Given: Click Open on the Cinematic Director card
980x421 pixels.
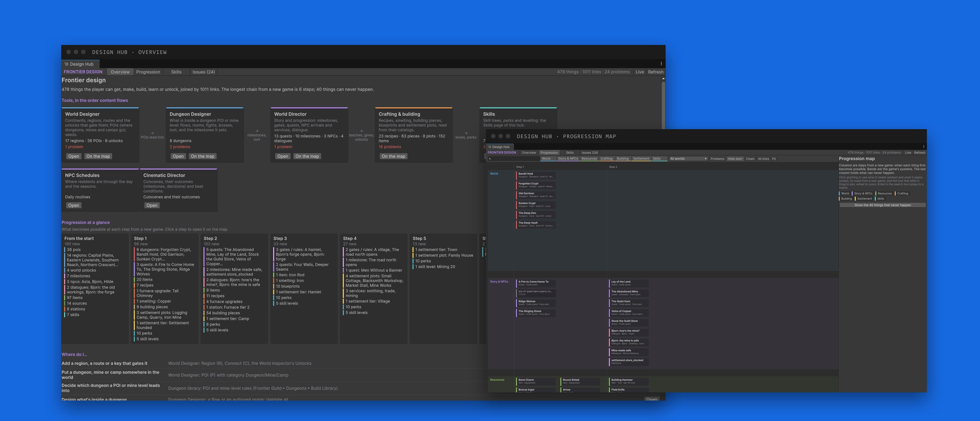Looking at the screenshot, I should pyautogui.click(x=151, y=205).
